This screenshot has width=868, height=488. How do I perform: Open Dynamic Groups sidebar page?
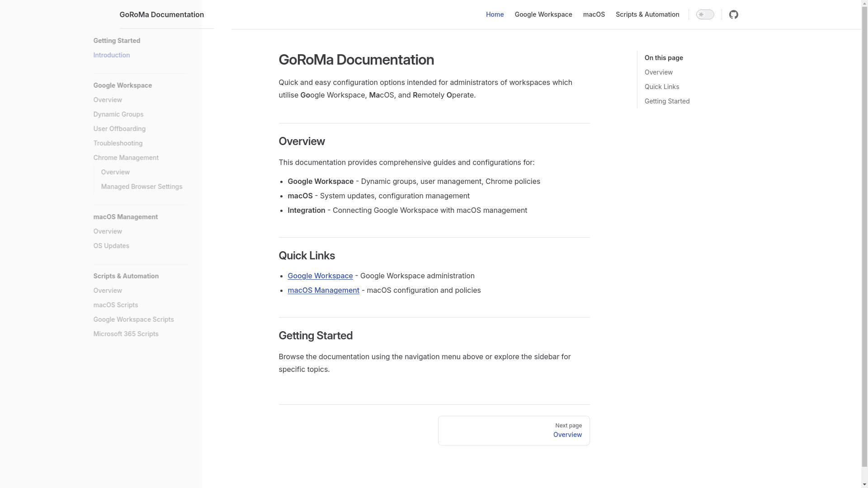click(118, 114)
